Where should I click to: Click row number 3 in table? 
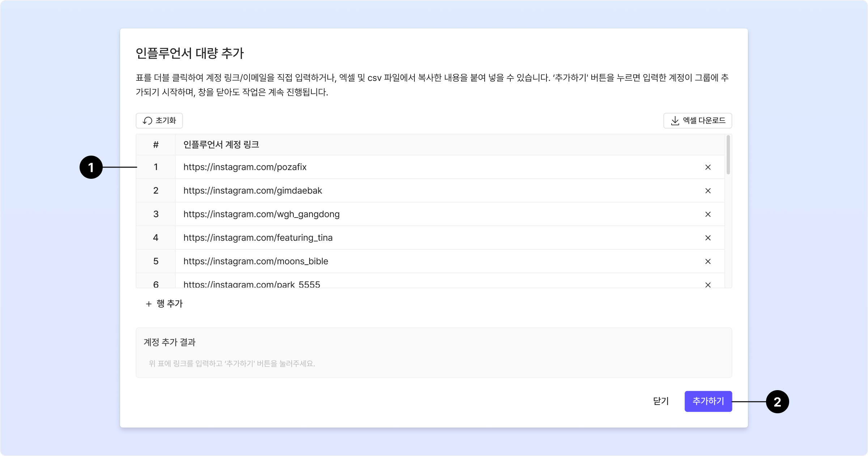click(x=156, y=214)
